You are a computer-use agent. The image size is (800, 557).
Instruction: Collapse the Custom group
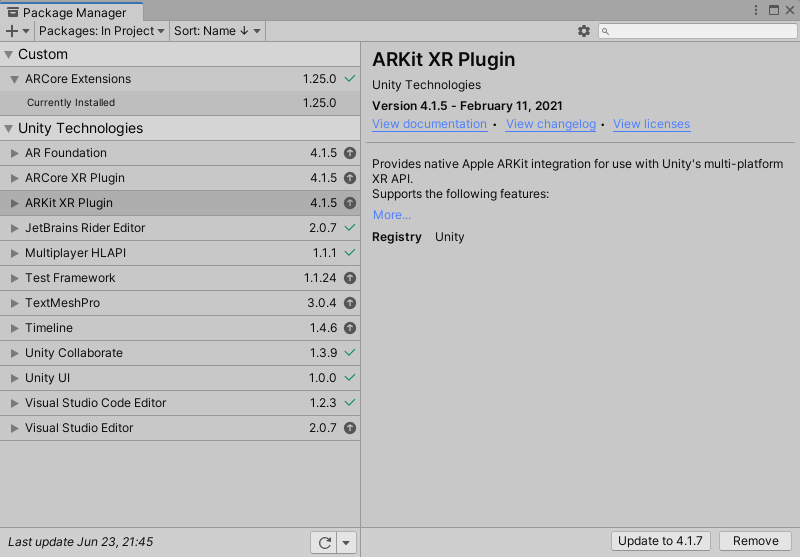(9, 55)
